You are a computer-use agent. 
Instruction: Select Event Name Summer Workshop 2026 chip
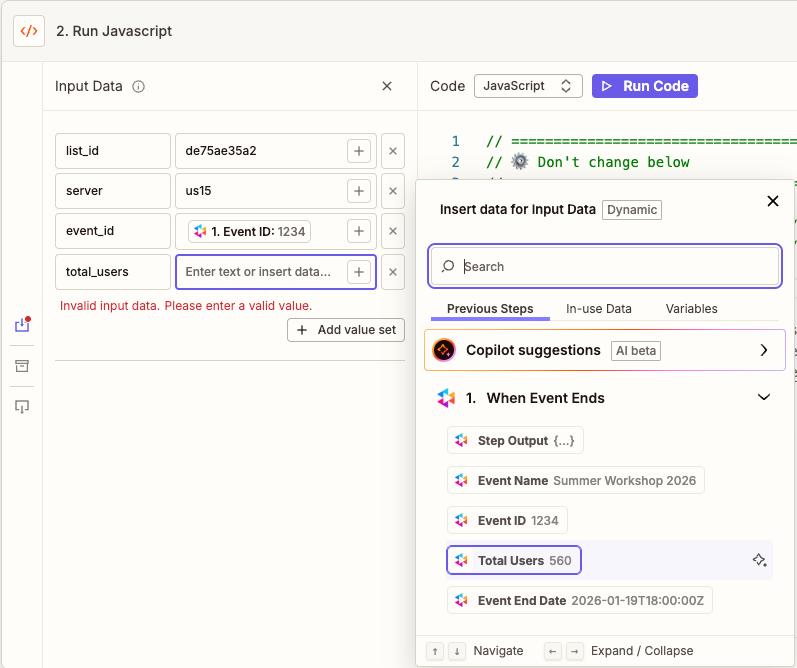pos(575,480)
